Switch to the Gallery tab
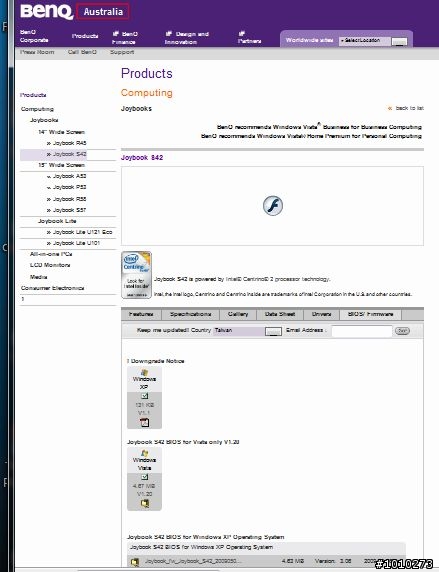The width and height of the screenshot is (439, 572). (x=238, y=314)
